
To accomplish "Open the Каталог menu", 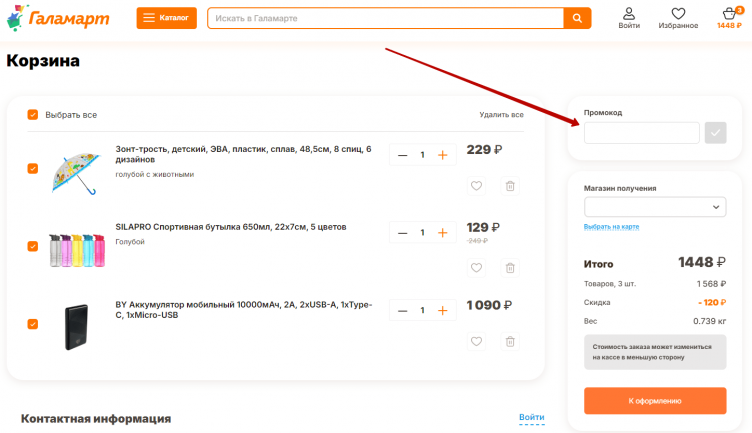I will pos(166,18).
